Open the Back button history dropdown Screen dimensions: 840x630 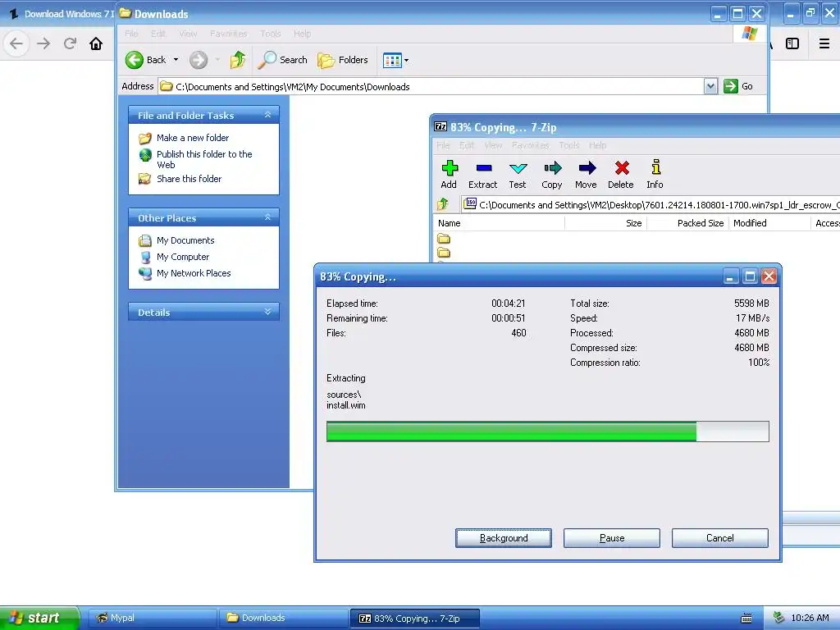(x=176, y=60)
